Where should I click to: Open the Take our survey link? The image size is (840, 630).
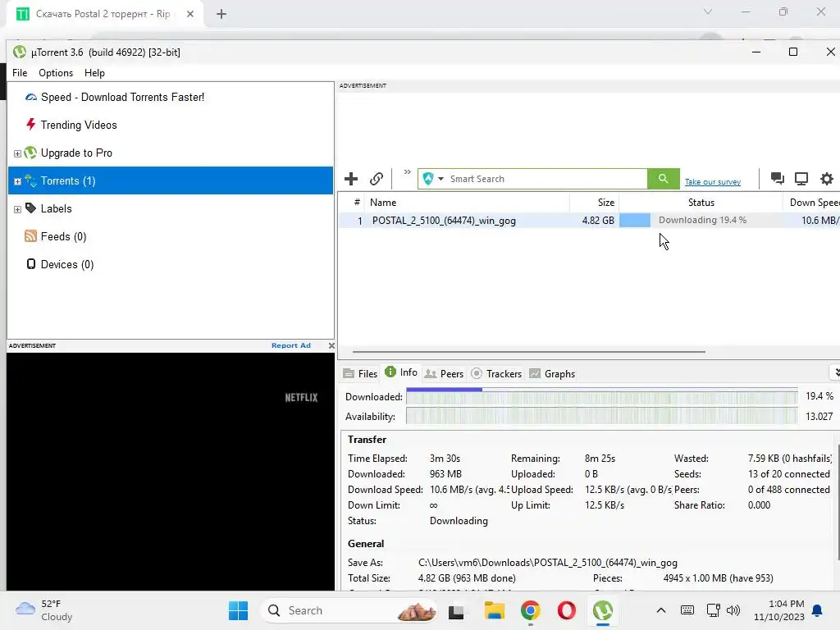click(x=713, y=181)
